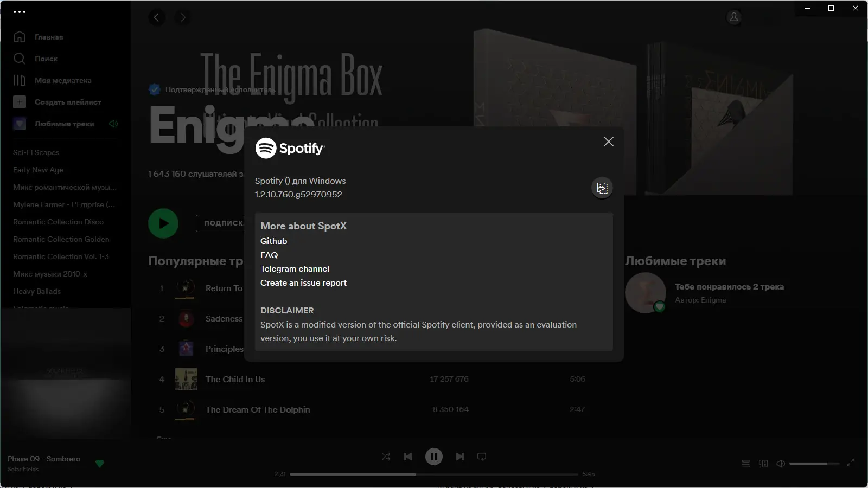
Task: Click the DISCLAIMER heading text
Action: pyautogui.click(x=287, y=311)
